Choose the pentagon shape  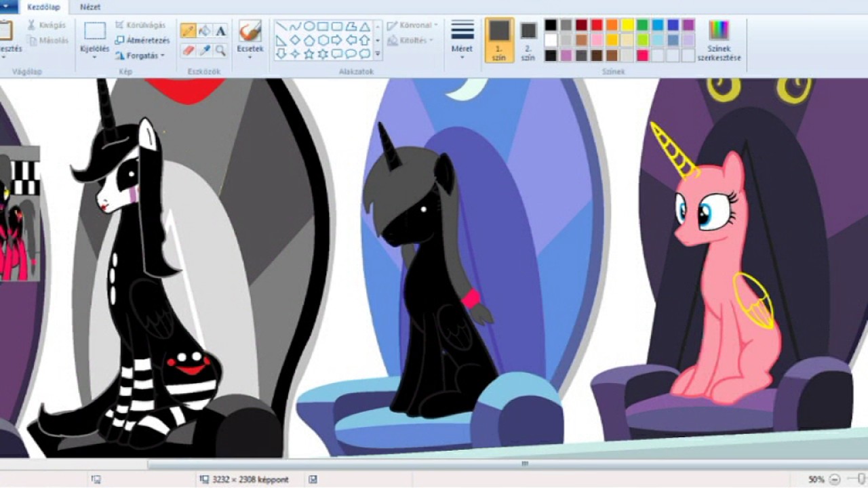(x=309, y=40)
